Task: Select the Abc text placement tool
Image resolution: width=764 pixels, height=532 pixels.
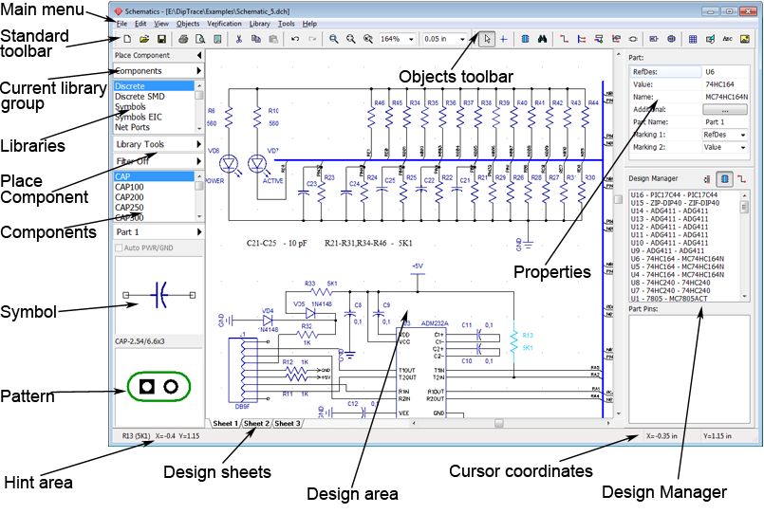Action: 727,39
